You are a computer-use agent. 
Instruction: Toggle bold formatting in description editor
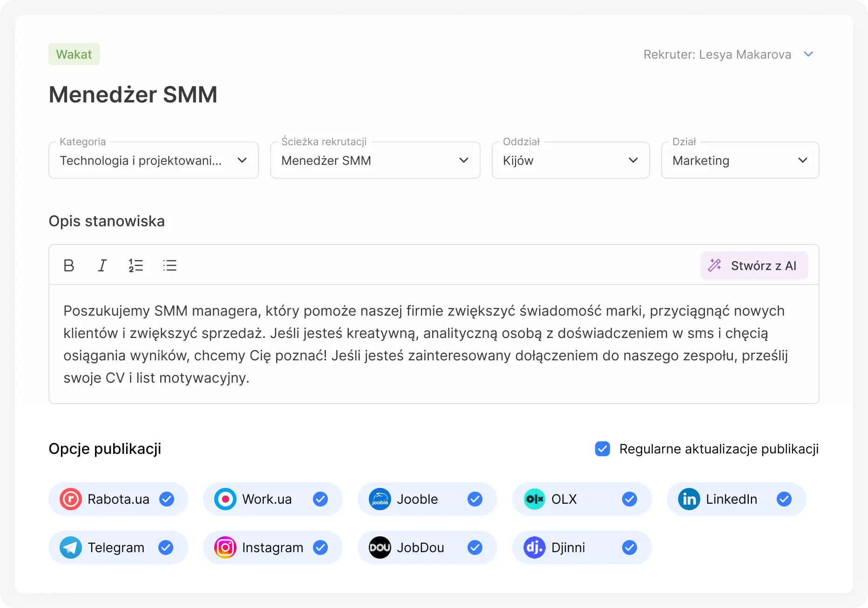click(69, 265)
